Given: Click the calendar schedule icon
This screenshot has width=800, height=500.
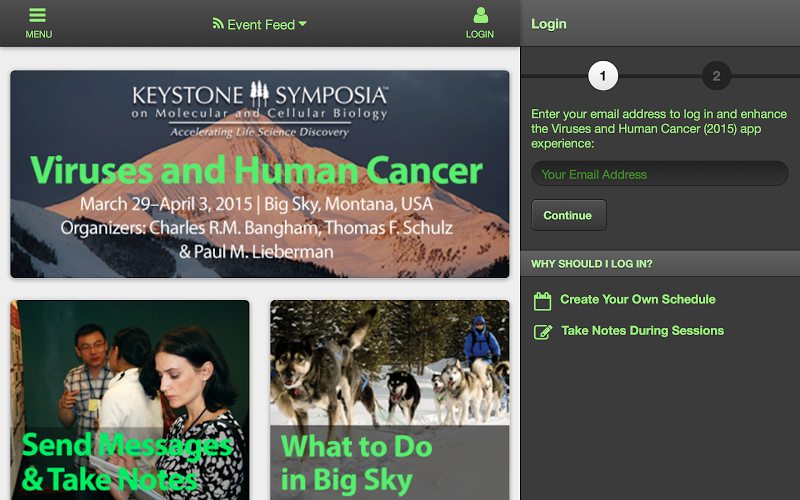Looking at the screenshot, I should coord(542,301).
